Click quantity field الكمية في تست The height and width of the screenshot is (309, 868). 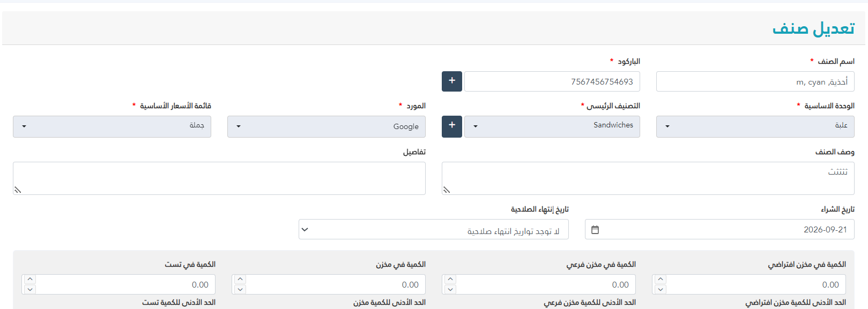point(118,284)
